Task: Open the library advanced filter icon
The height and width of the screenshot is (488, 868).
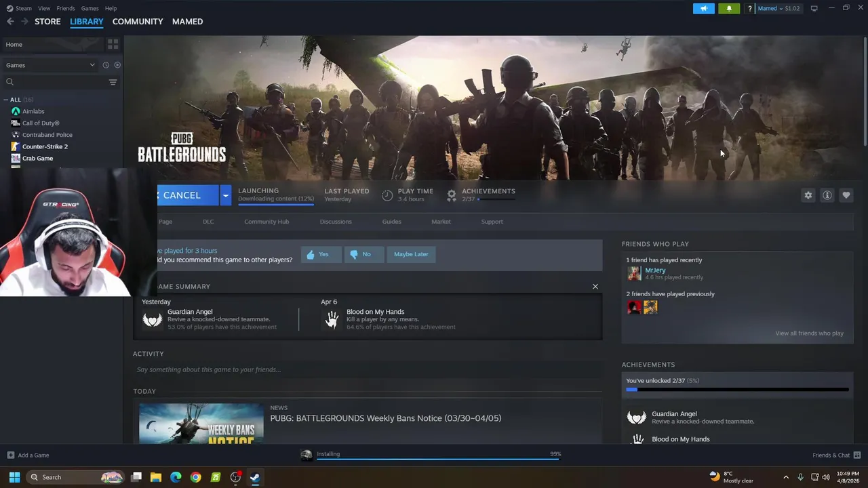Action: (x=113, y=82)
